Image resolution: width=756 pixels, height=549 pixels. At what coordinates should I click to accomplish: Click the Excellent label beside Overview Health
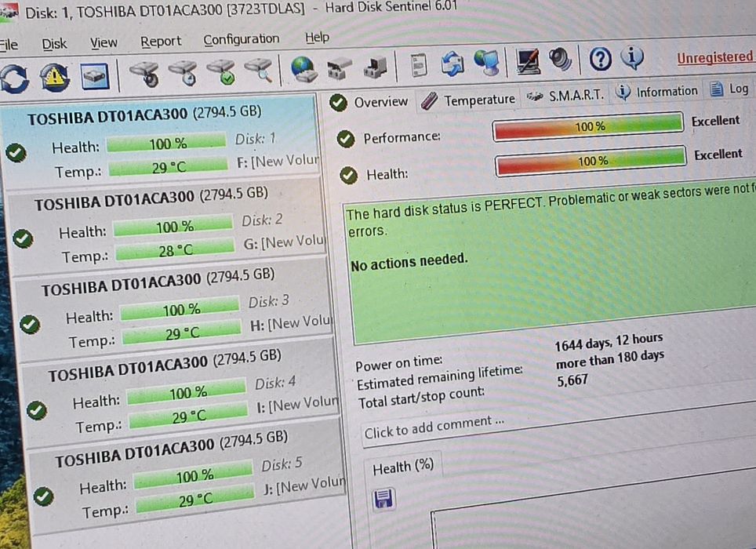point(718,155)
